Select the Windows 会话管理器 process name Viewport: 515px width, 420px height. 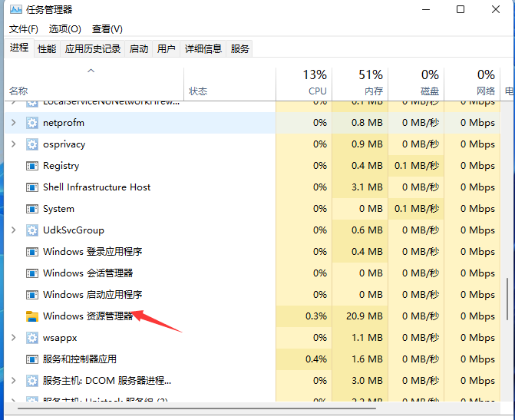pyautogui.click(x=87, y=273)
